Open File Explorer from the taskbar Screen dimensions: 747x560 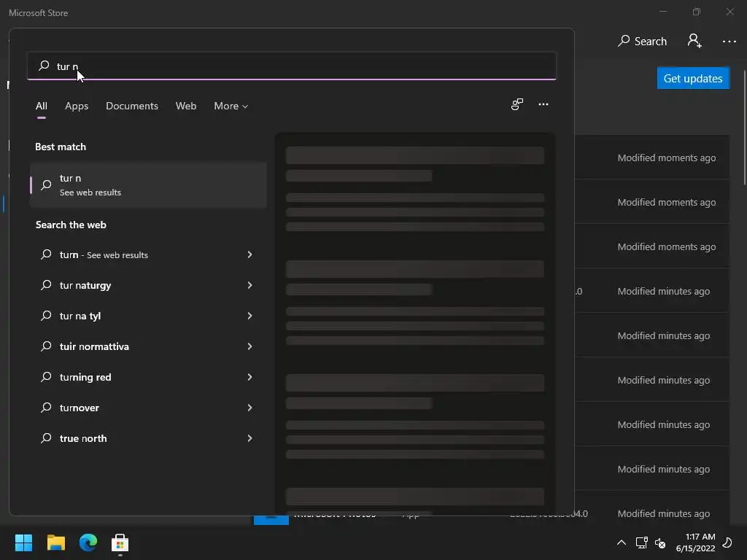click(x=55, y=542)
